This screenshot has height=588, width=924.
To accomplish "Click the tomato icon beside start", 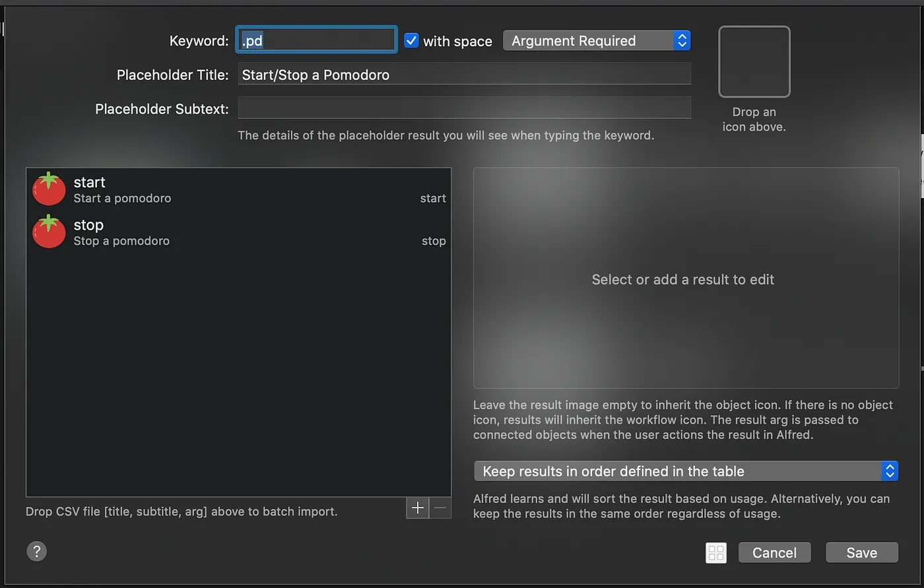I will click(49, 189).
